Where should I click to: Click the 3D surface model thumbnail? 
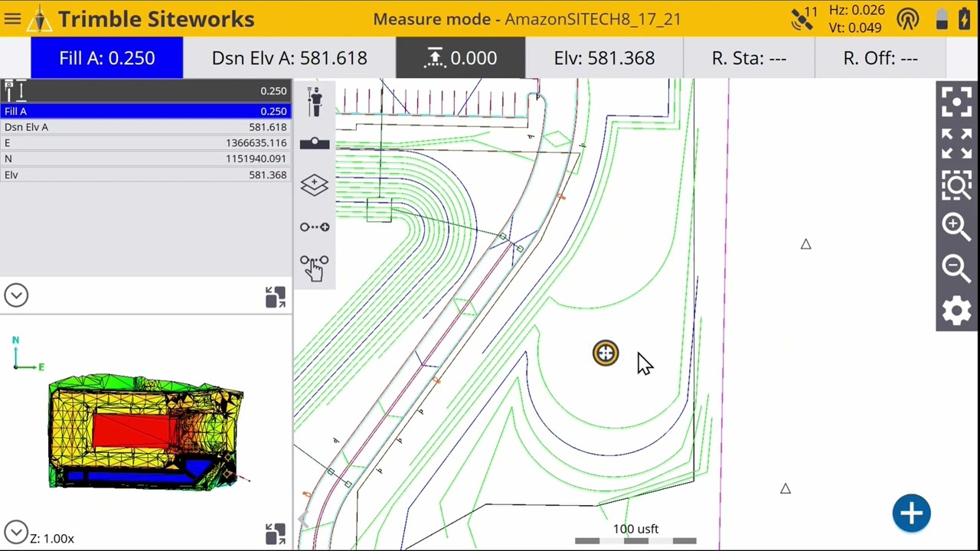147,432
